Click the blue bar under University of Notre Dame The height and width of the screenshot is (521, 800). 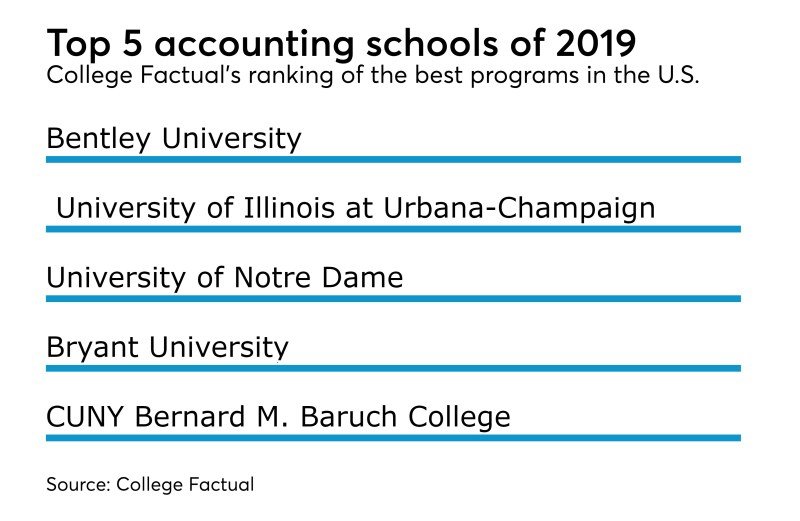click(393, 298)
